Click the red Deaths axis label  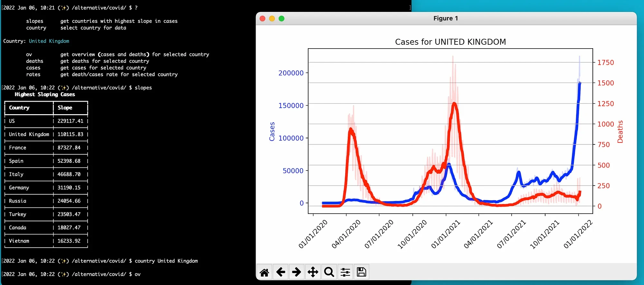pos(620,132)
